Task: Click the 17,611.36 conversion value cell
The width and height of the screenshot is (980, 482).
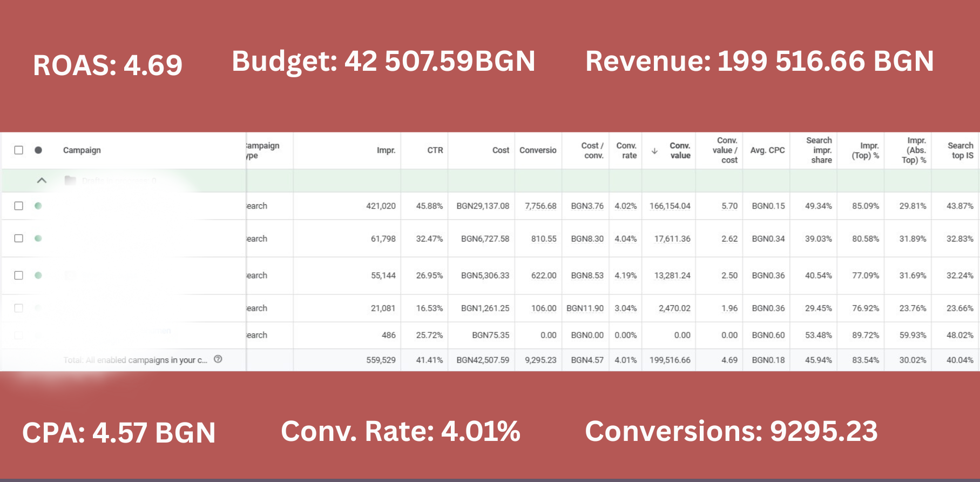Action: pyautogui.click(x=672, y=238)
